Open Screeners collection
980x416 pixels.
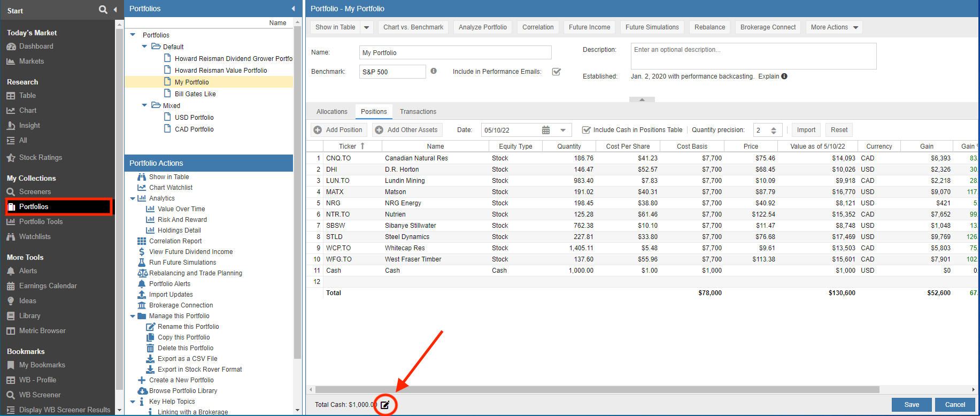29,192
